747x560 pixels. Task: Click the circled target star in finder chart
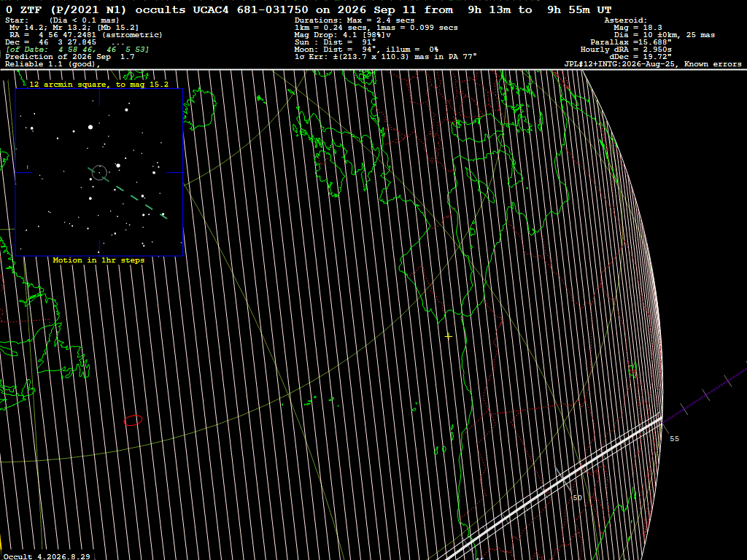coord(99,172)
